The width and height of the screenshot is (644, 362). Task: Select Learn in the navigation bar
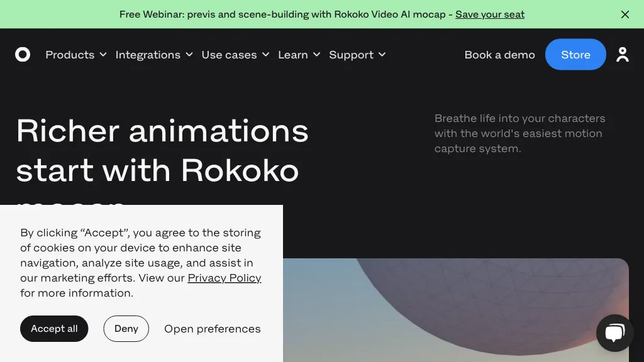point(292,55)
